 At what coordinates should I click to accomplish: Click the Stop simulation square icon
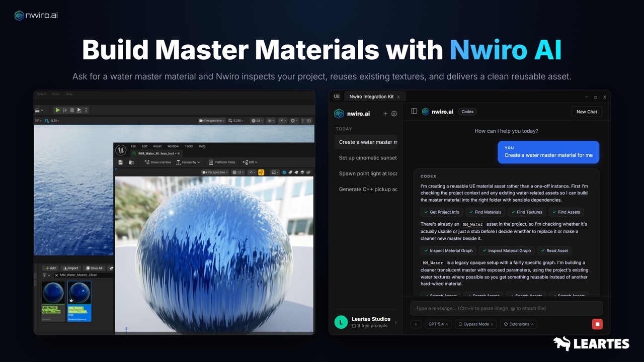pos(72,110)
